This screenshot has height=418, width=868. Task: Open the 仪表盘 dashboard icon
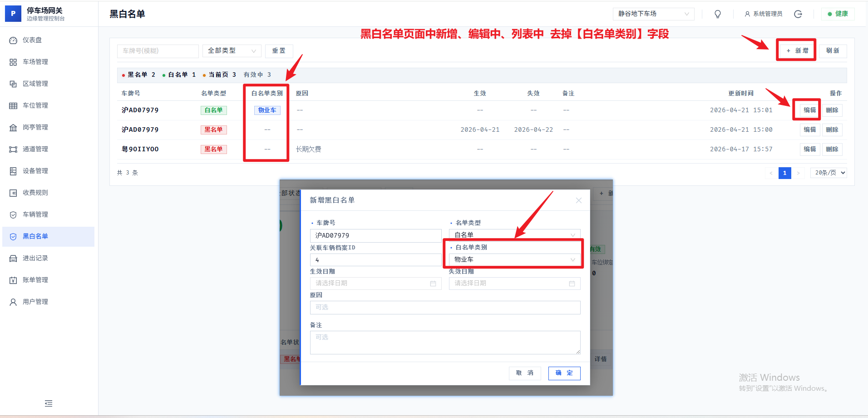tap(13, 40)
